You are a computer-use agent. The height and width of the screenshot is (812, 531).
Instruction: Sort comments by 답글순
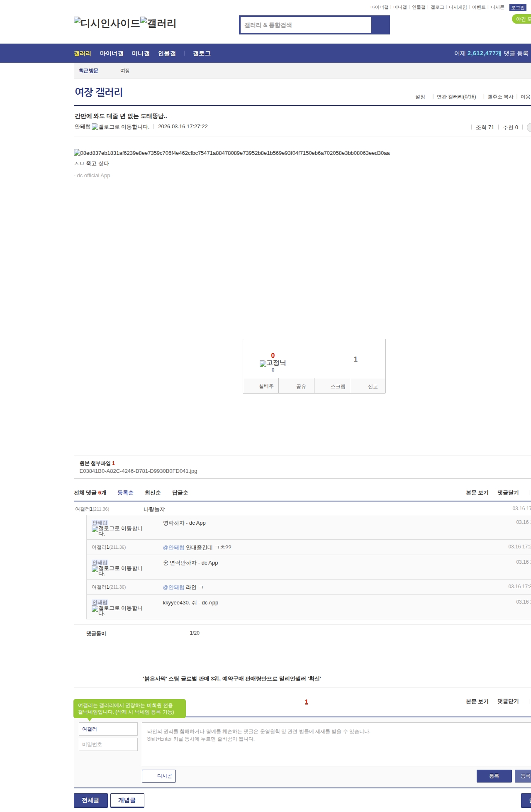tap(180, 493)
